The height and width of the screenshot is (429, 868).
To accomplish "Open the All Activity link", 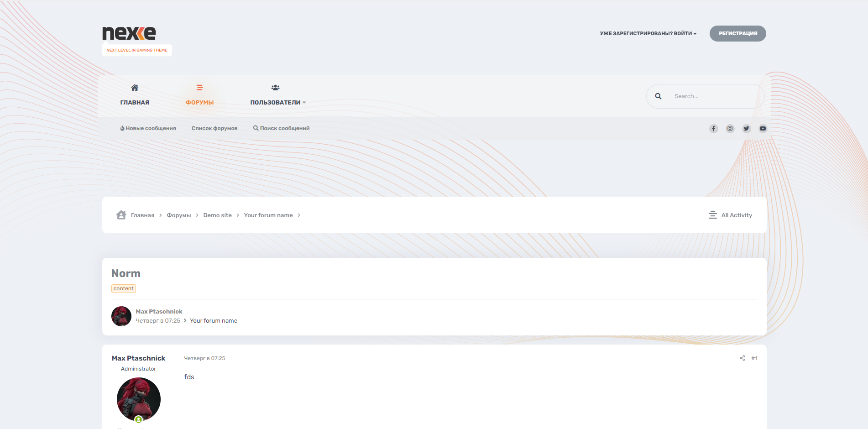I will click(x=730, y=215).
